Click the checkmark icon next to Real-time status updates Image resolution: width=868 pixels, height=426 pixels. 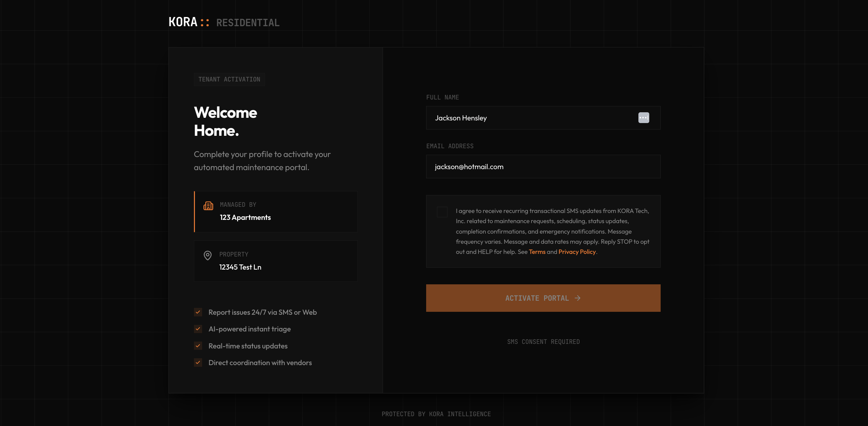(198, 346)
